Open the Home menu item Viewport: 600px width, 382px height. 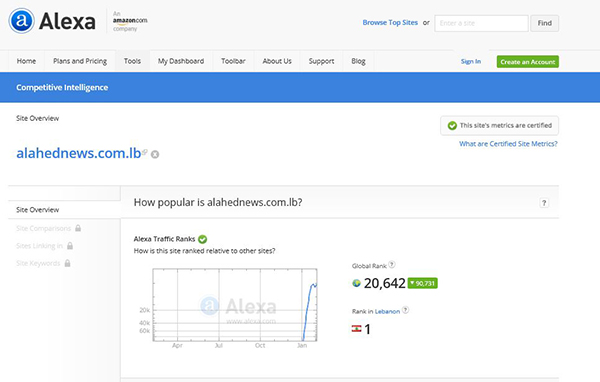point(26,61)
